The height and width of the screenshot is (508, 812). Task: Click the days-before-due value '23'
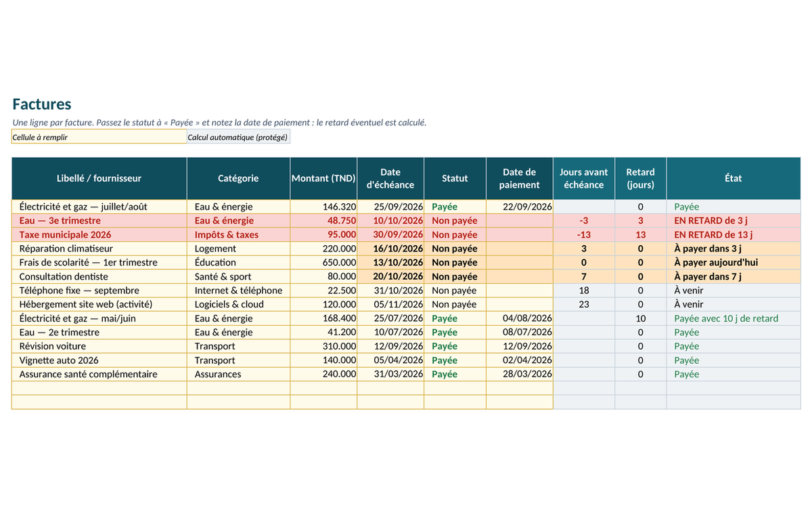584,304
